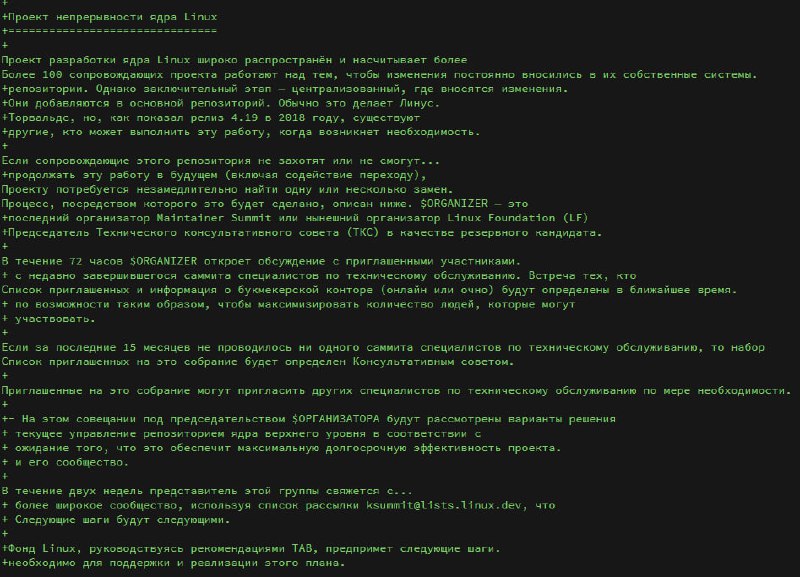800x577 pixels.
Task: Click the "$ОРГАНИЗАТОРА" placeholder text
Action: point(342,418)
